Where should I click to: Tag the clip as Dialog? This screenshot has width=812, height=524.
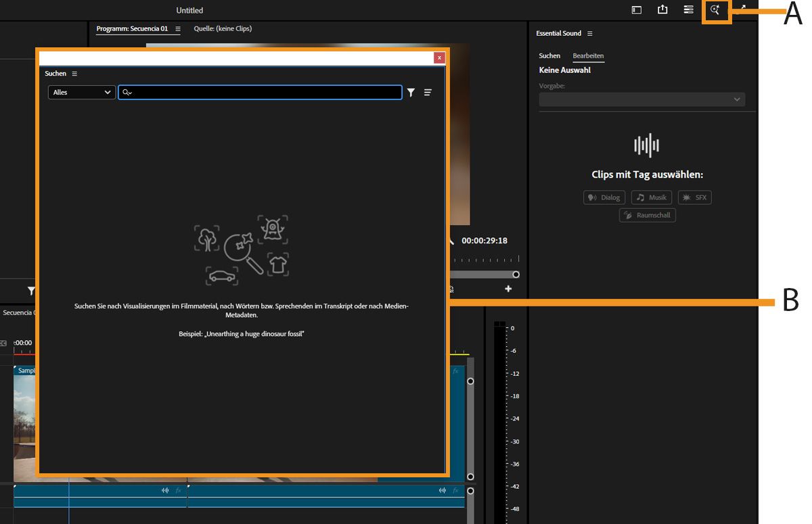(604, 197)
